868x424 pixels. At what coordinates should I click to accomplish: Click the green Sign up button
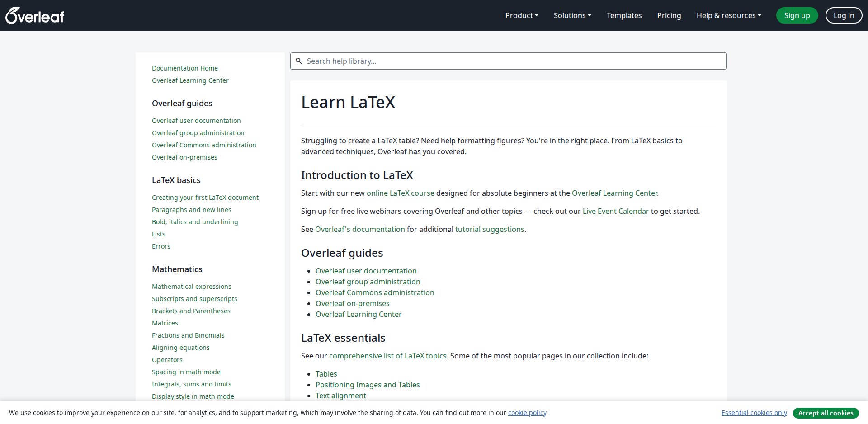(797, 15)
